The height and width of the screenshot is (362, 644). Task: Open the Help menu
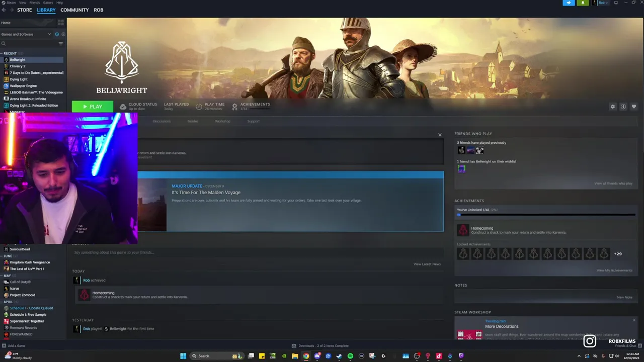pyautogui.click(x=59, y=3)
